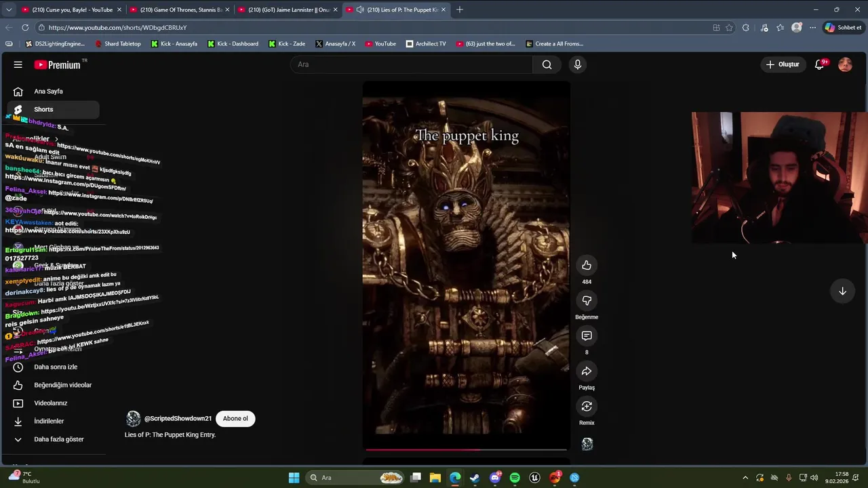Open the DS2LightingEngine bookmark
This screenshot has width=868, height=488.
55,44
